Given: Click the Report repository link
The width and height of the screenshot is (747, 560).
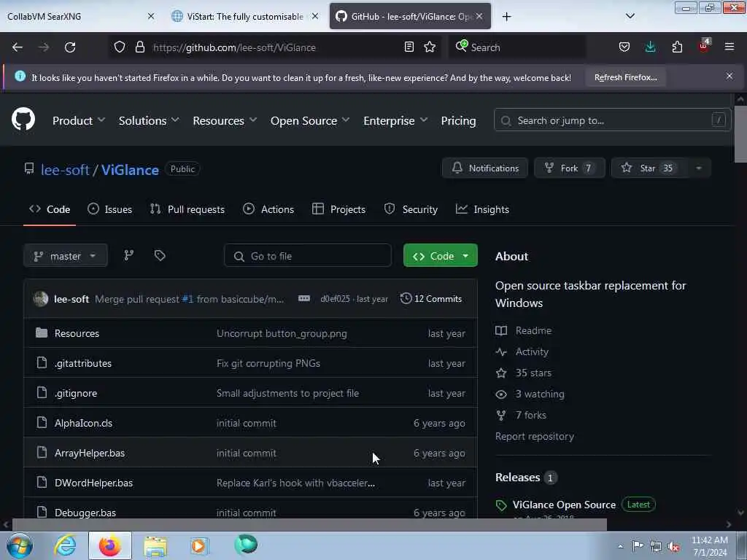Looking at the screenshot, I should (535, 436).
